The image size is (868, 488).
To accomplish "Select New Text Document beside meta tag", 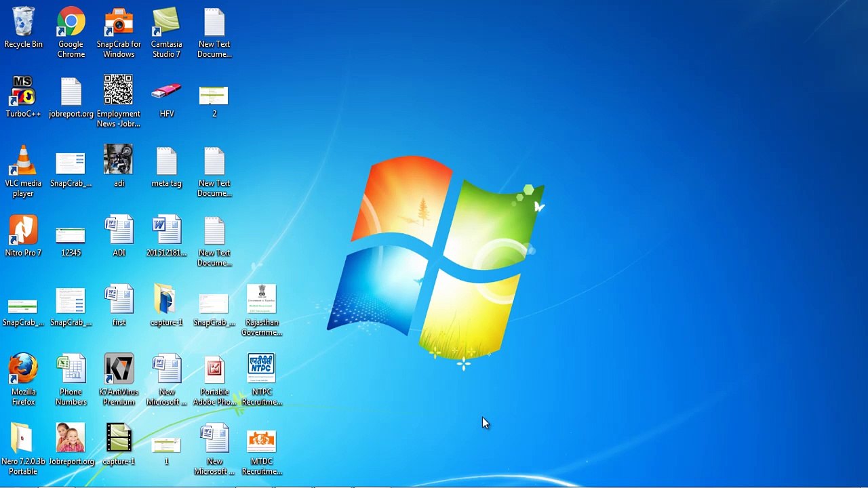I will (x=214, y=171).
